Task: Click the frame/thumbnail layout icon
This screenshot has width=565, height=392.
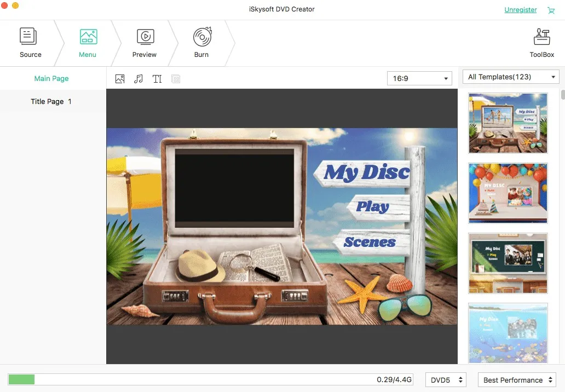Action: pos(176,78)
